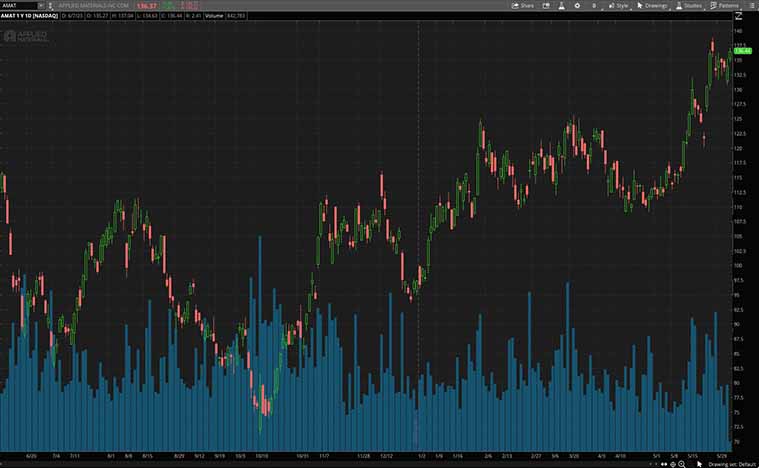Click the camera-style icon right of Share
759x468 pixels.
pos(544,5)
